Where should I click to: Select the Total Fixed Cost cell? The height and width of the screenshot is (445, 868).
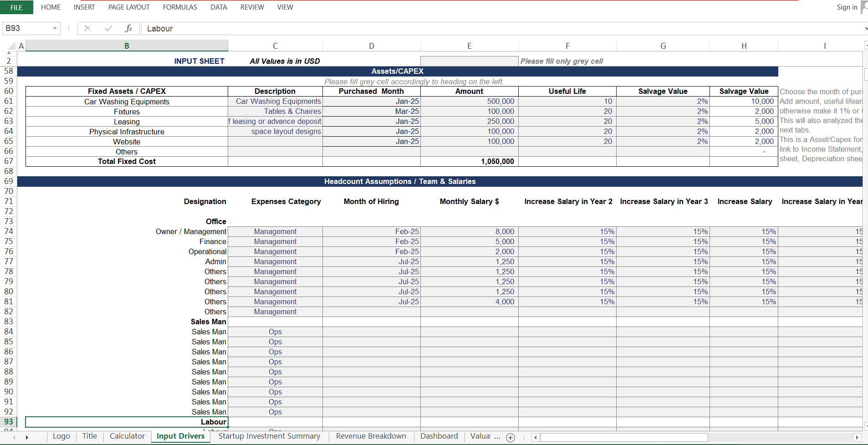127,161
